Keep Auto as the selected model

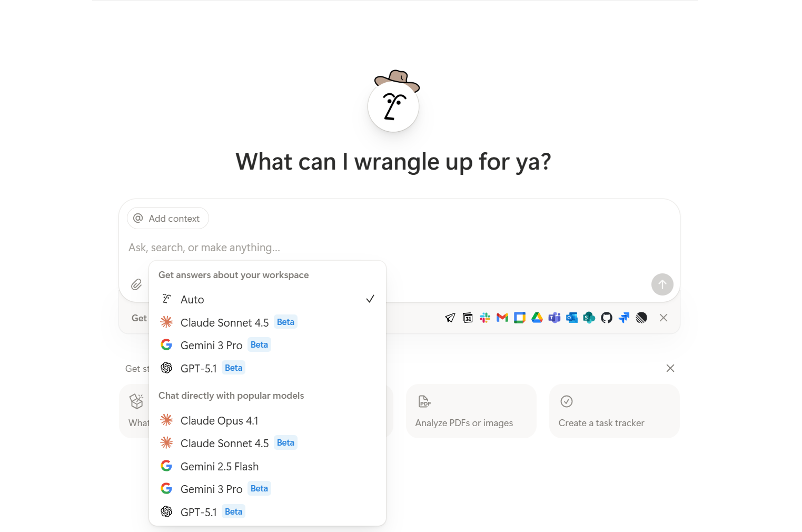coord(193,299)
